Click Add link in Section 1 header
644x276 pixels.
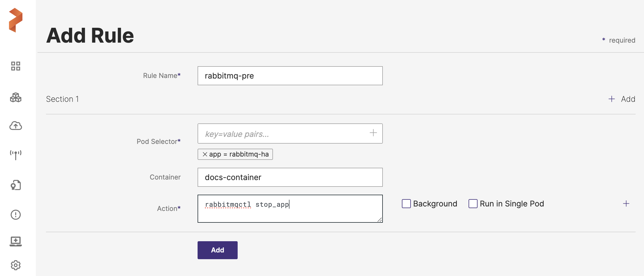[622, 99]
